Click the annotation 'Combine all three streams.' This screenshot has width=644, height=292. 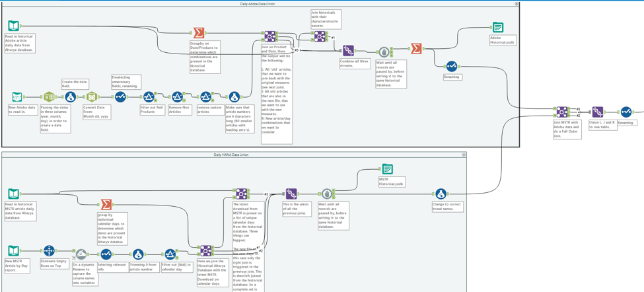(353, 63)
